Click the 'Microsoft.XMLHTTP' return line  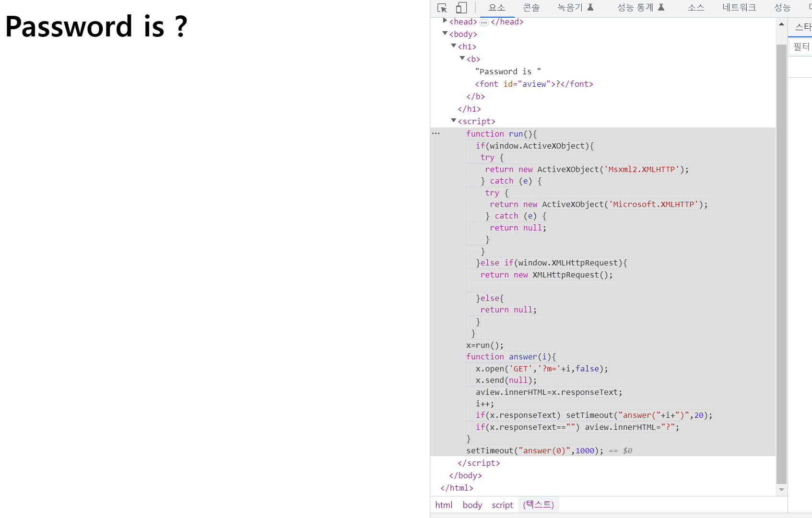pos(599,204)
